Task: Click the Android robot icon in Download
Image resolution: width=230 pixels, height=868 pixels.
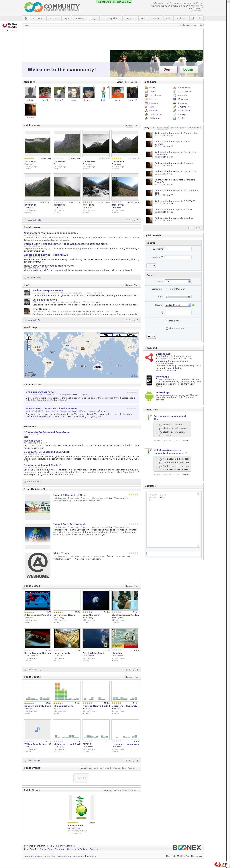Action: click(149, 396)
